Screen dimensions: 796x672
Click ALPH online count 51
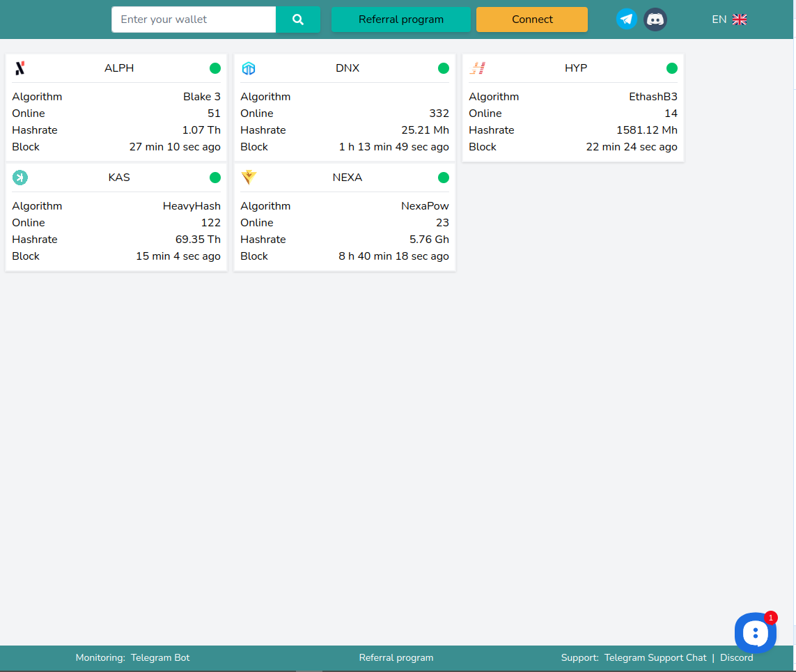point(214,114)
